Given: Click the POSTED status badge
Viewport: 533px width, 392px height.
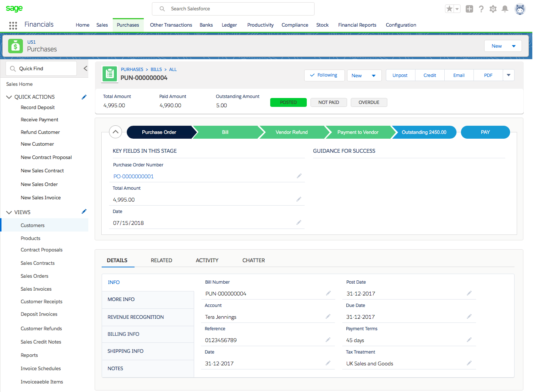Looking at the screenshot, I should click(x=288, y=102).
